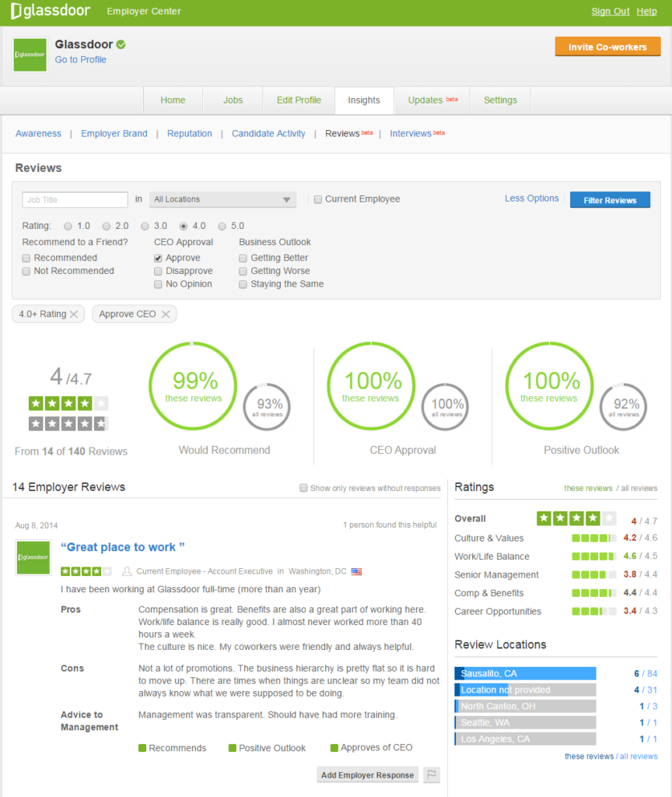Follow the Go to Profile link
672x797 pixels.
[x=81, y=59]
